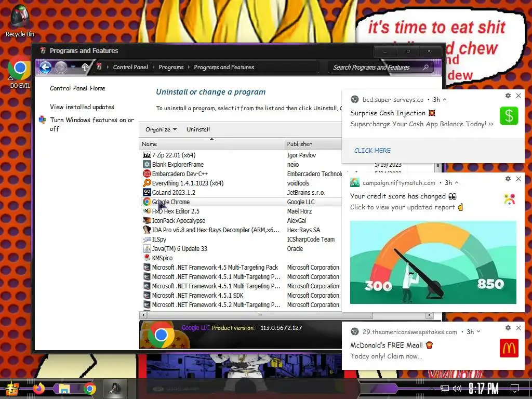Open recent locations dropdown beside forward arrow
Image resolution: width=532 pixels, height=399 pixels.
click(73, 67)
